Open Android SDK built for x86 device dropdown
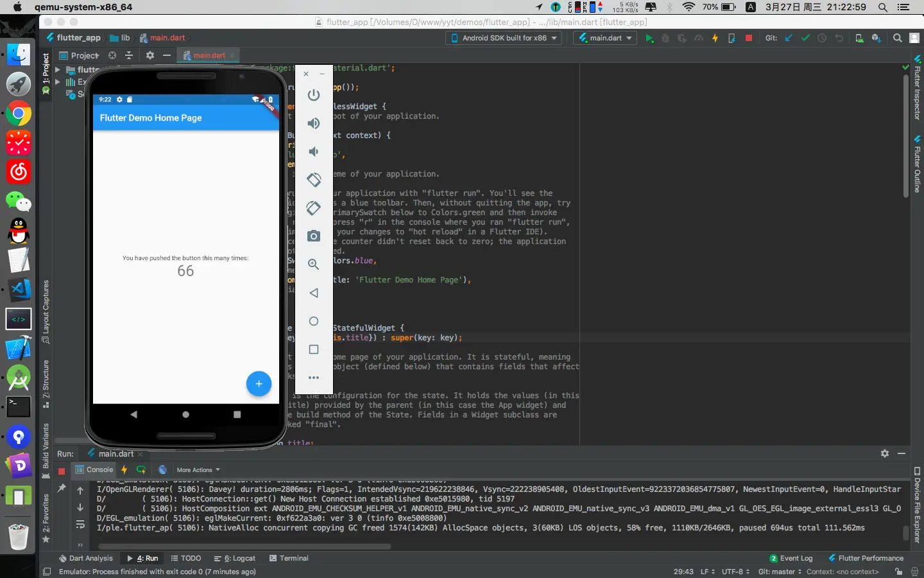The height and width of the screenshot is (578, 924). [504, 39]
